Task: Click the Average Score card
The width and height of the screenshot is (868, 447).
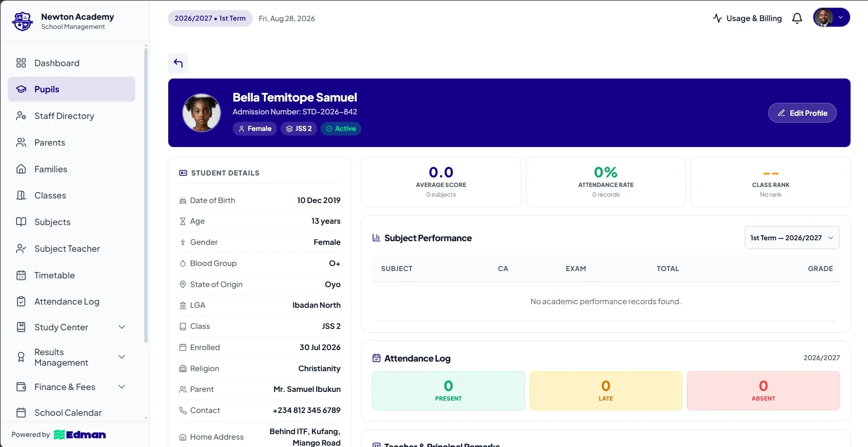Action: 441,182
